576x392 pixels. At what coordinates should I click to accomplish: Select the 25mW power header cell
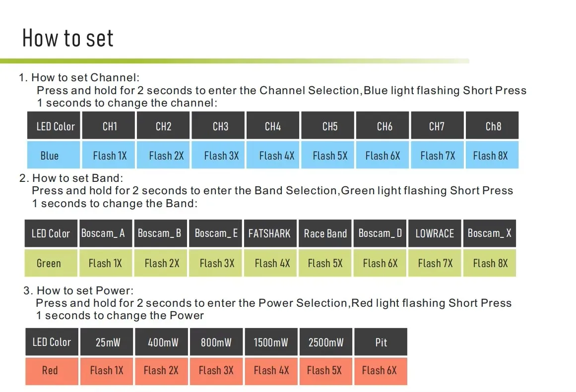(x=107, y=342)
